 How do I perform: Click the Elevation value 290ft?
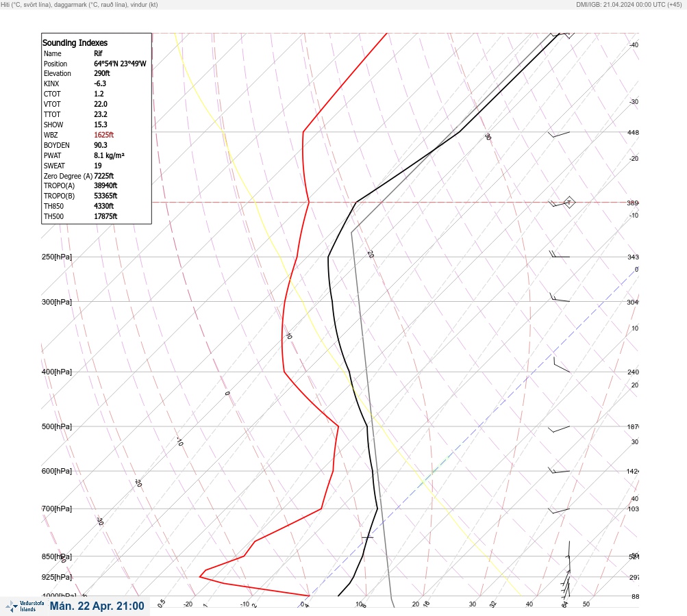pyautogui.click(x=101, y=73)
